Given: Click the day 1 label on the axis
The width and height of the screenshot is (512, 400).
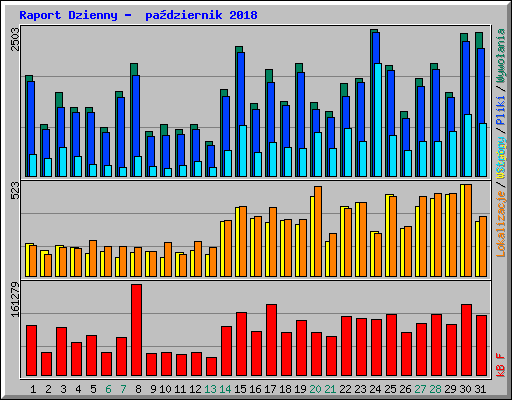Looking at the screenshot, I should click(x=33, y=389).
